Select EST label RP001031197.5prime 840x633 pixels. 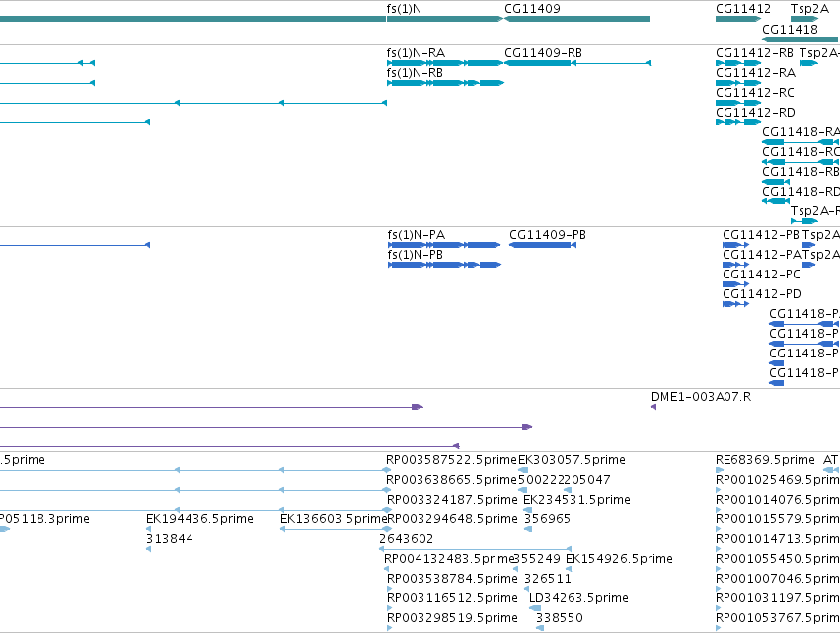(x=778, y=598)
